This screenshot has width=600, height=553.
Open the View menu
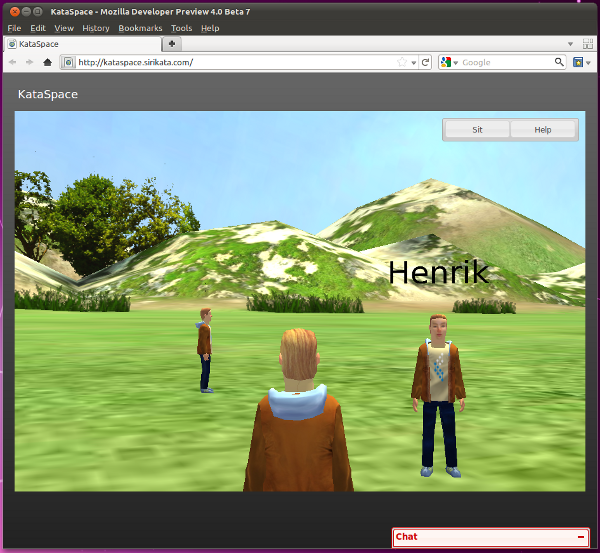(x=64, y=28)
